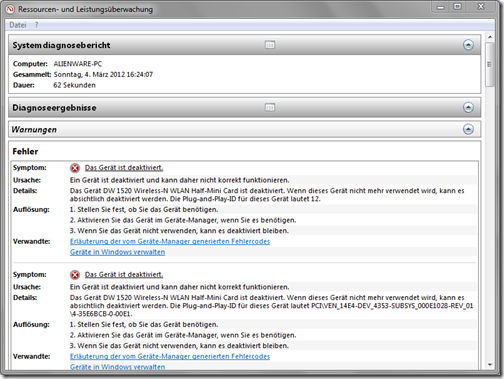Collapse the Warnungen section
This screenshot has height=379, width=504.
[468, 129]
